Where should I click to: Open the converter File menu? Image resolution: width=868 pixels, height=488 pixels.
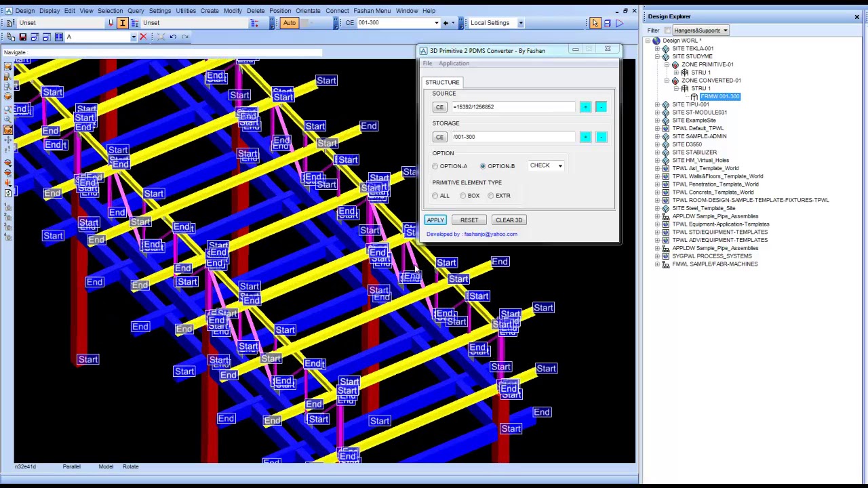click(427, 64)
